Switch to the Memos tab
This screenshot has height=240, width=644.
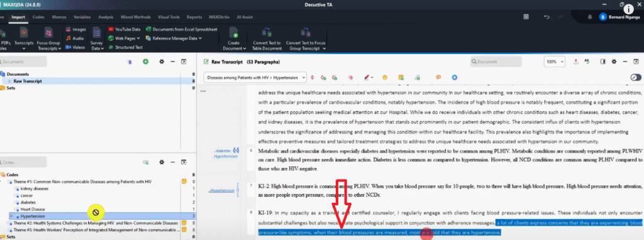pos(59,17)
